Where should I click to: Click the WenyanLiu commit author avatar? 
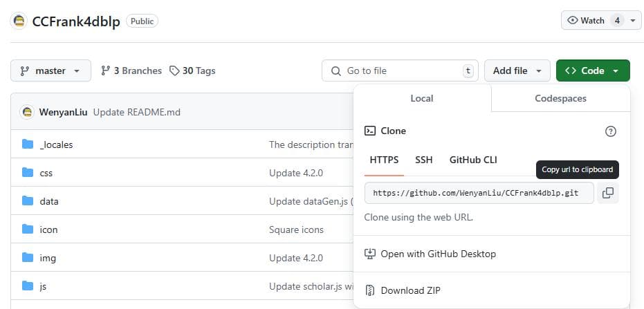tap(27, 112)
